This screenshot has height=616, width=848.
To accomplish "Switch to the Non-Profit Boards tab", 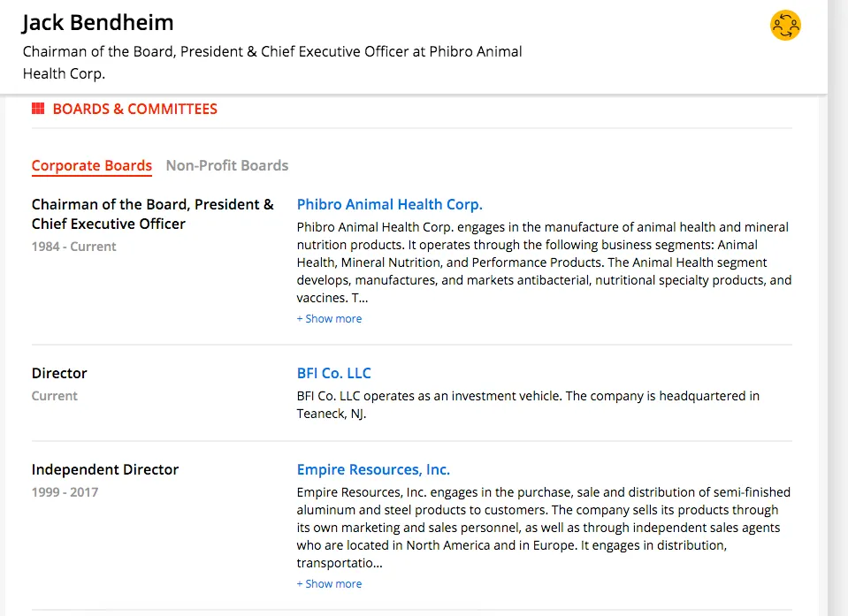I will click(x=227, y=165).
